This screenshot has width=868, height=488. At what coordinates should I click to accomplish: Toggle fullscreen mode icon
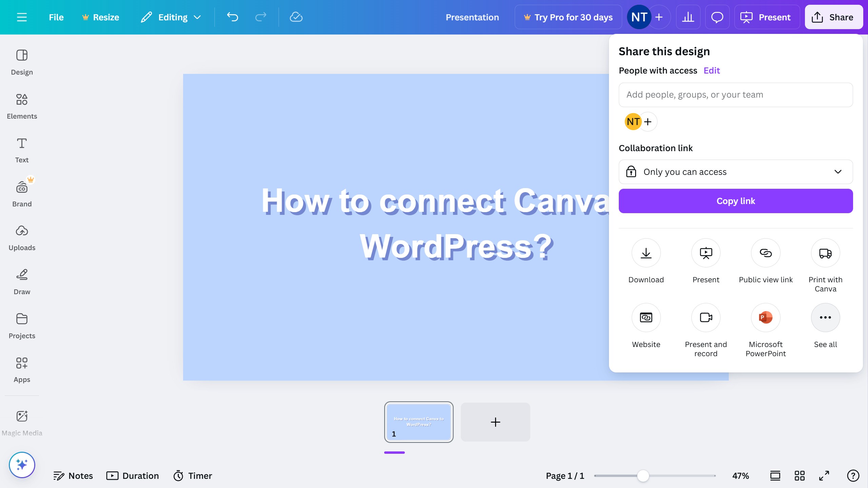pyautogui.click(x=824, y=476)
